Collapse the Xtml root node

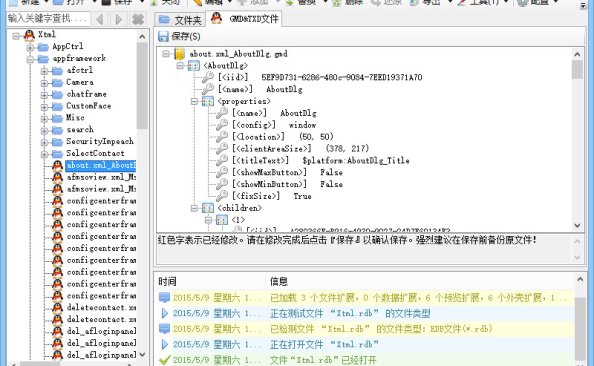click(x=16, y=36)
